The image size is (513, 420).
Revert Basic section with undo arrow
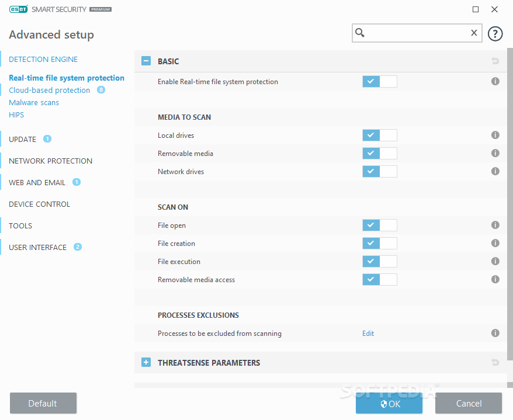(495, 61)
